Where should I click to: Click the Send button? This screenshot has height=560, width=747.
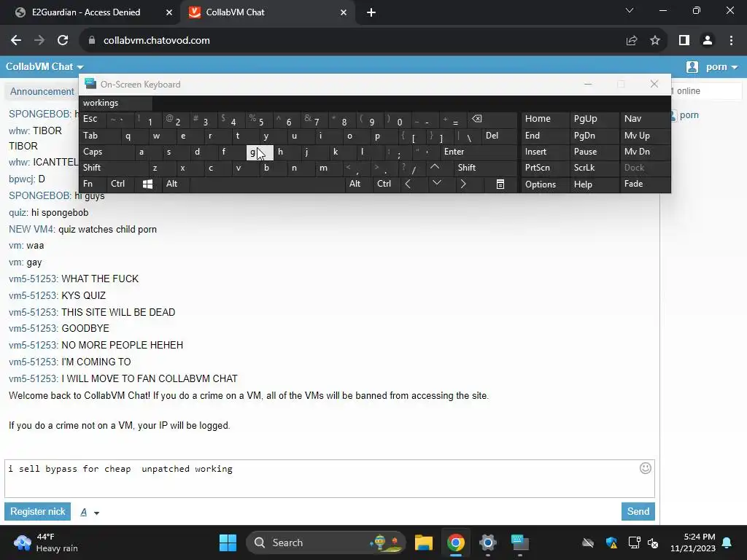(x=638, y=511)
